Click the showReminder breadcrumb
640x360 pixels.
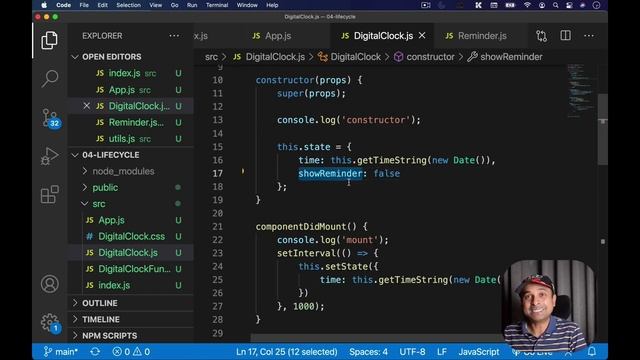click(x=505, y=57)
